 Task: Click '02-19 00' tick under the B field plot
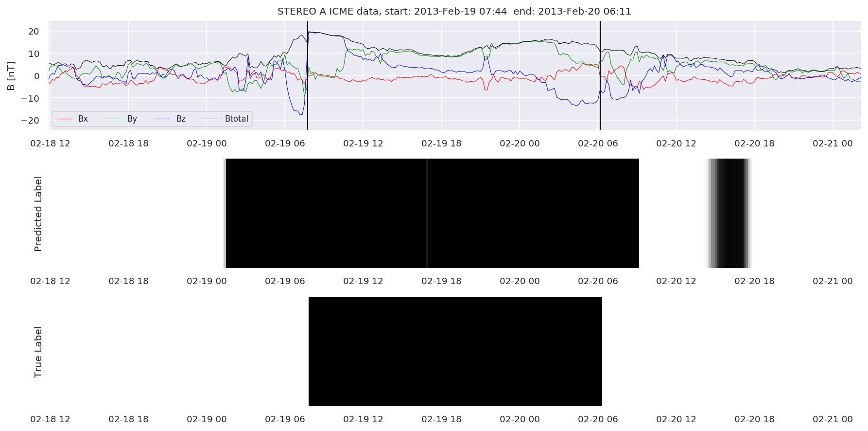point(207,144)
